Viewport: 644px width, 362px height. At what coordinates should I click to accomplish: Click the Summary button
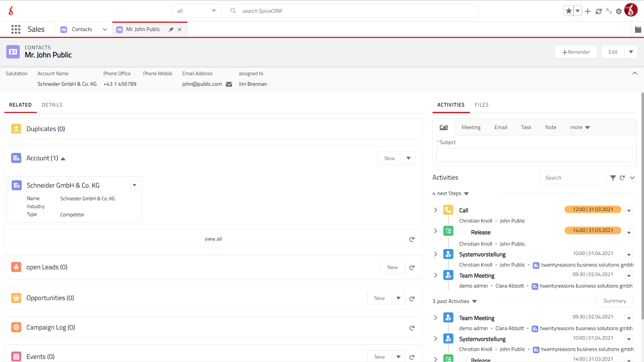[x=614, y=301]
